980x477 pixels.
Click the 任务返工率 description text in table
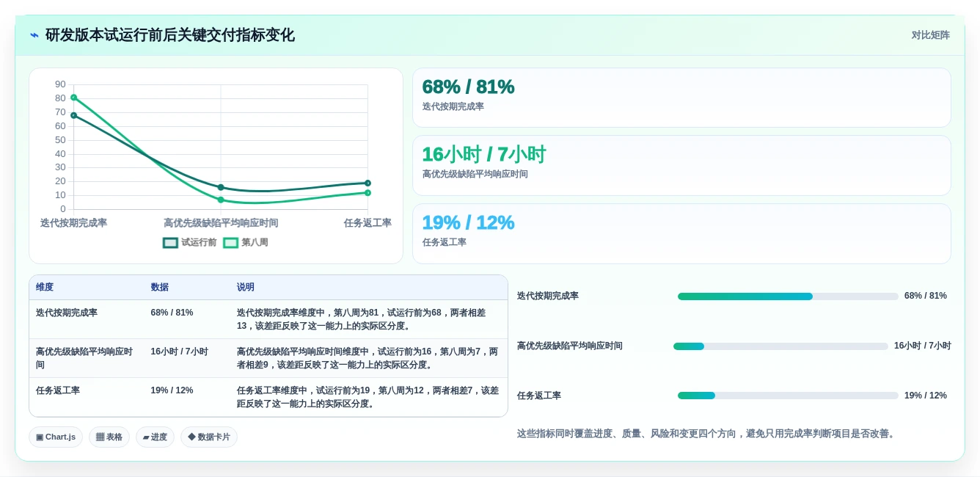(x=367, y=397)
